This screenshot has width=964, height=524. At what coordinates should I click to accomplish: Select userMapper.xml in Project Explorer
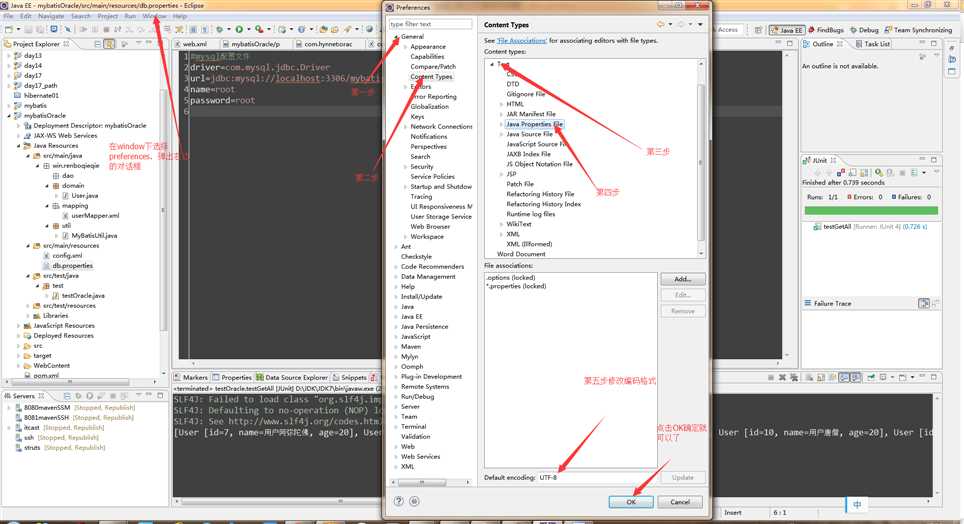95,216
